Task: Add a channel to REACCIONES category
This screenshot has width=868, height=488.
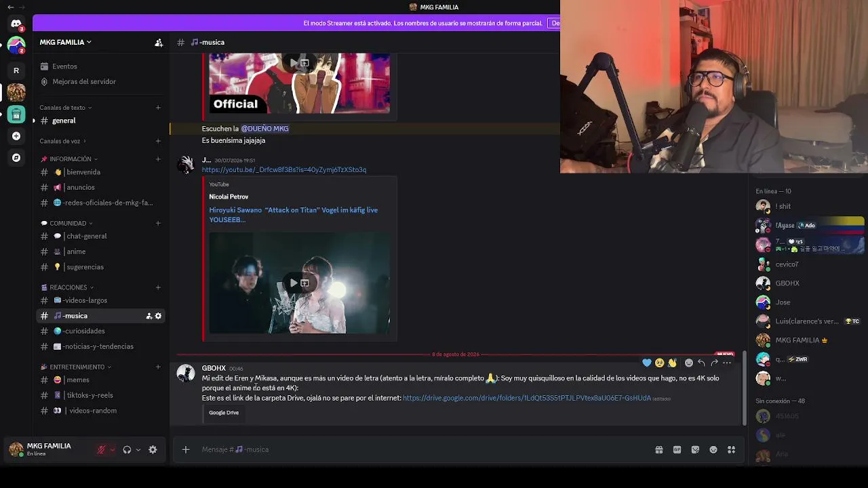Action: [158, 287]
